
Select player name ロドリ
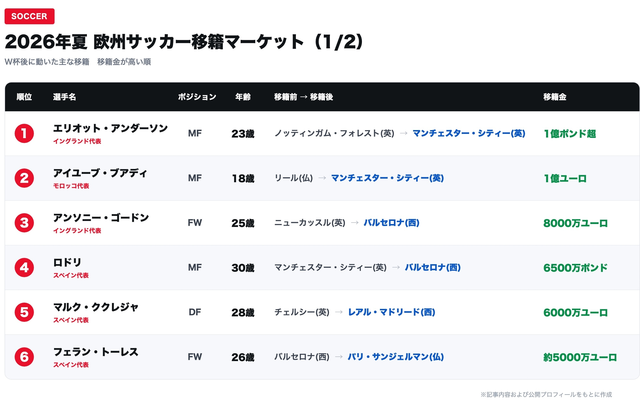[x=67, y=263]
